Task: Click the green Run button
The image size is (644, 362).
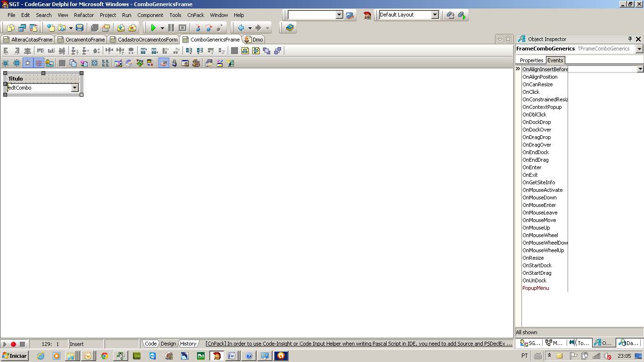Action: 153,28
